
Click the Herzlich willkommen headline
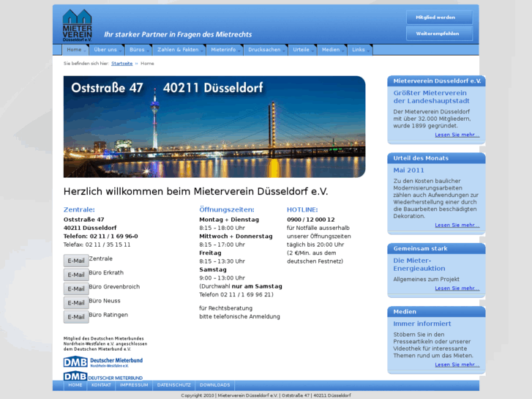pyautogui.click(x=196, y=192)
